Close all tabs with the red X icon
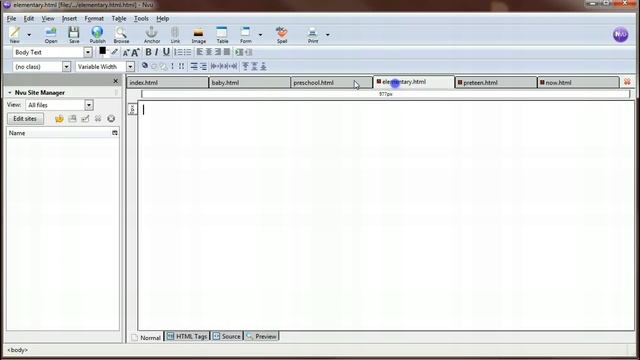The width and height of the screenshot is (640, 360). [x=627, y=82]
